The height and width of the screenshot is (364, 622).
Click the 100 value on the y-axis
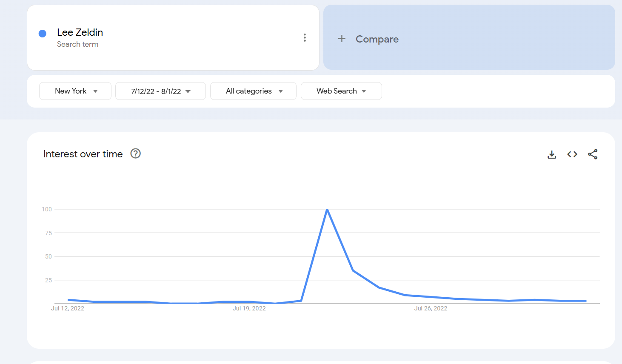pyautogui.click(x=47, y=209)
